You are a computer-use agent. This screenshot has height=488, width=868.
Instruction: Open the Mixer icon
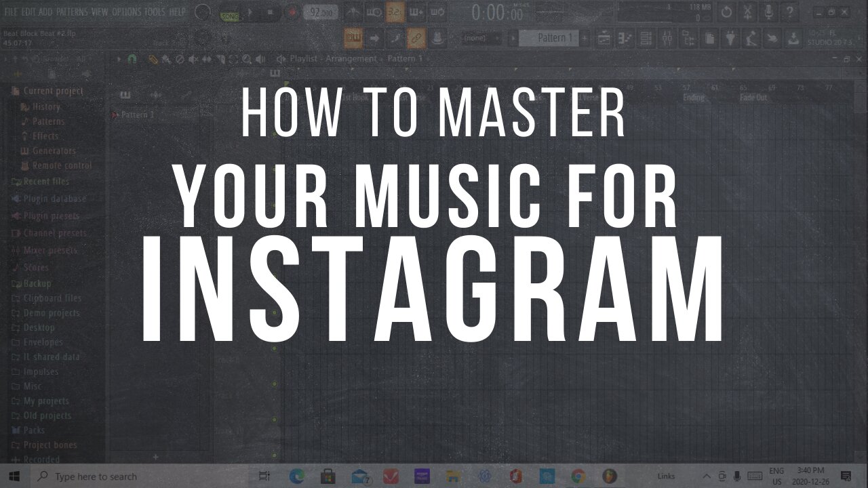[667, 38]
